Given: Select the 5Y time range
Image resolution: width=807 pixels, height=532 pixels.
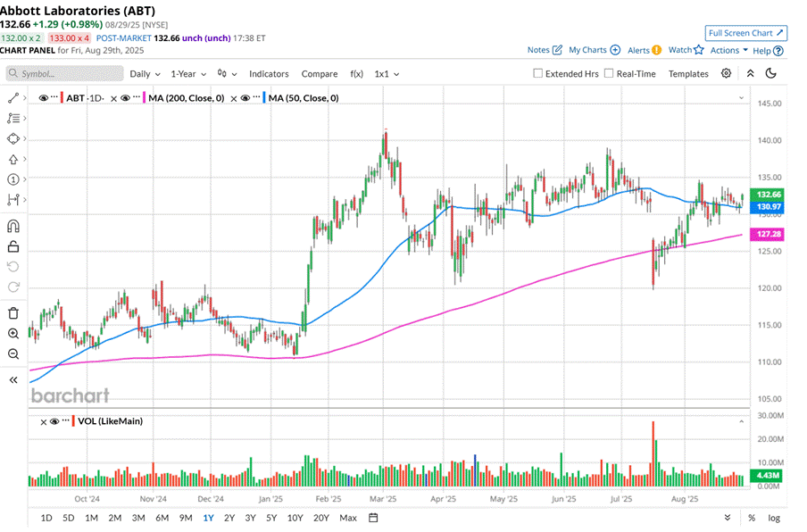Looking at the screenshot, I should point(271,518).
